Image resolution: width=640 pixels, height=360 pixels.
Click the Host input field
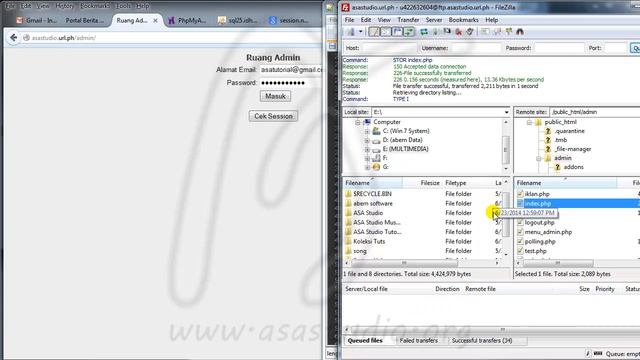[x=389, y=48]
